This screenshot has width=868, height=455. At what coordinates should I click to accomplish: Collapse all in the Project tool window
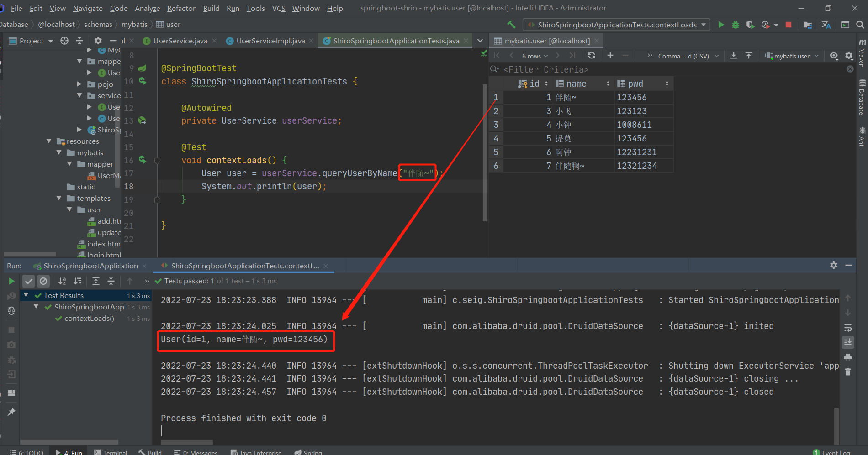(x=79, y=41)
